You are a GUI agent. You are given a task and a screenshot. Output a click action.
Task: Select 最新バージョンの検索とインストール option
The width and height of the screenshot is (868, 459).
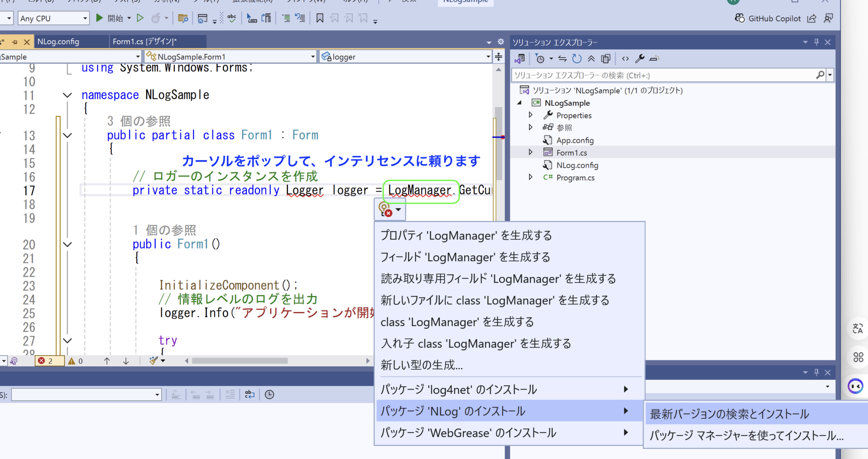[x=729, y=414]
